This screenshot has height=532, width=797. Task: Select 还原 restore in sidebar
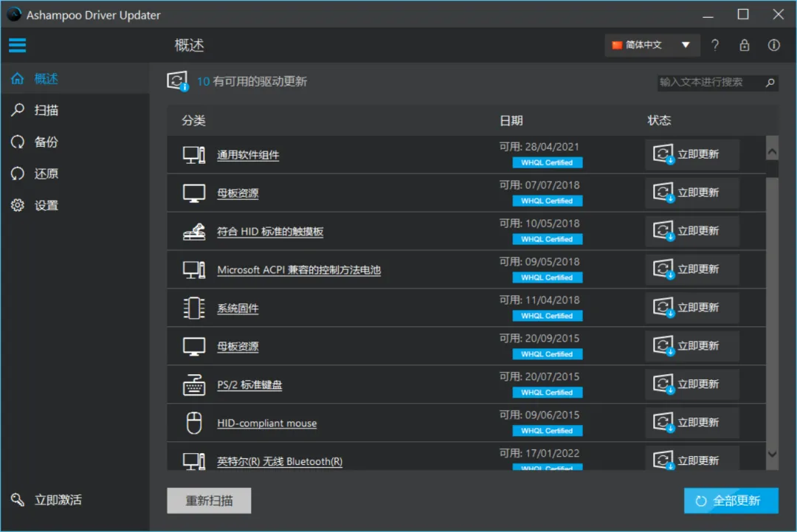pos(75,174)
